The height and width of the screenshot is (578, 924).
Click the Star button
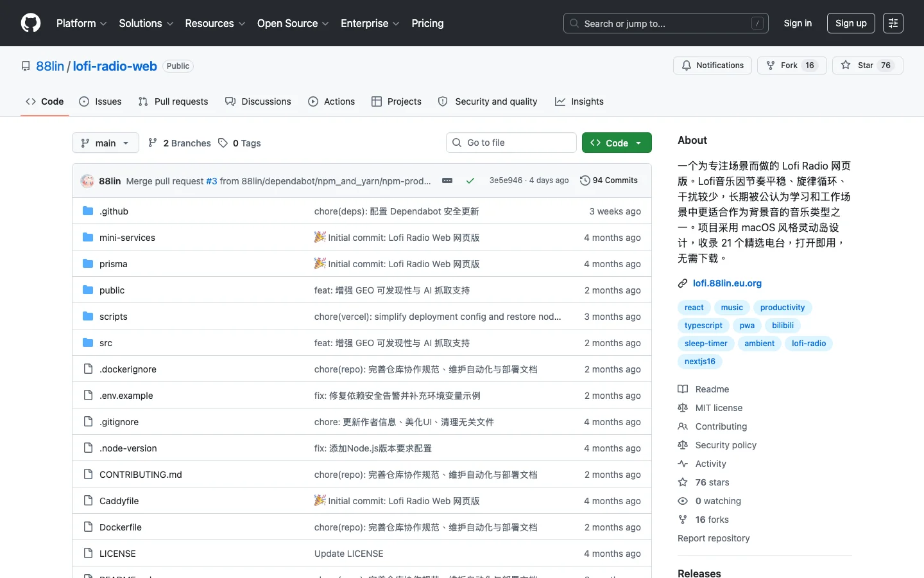click(868, 66)
